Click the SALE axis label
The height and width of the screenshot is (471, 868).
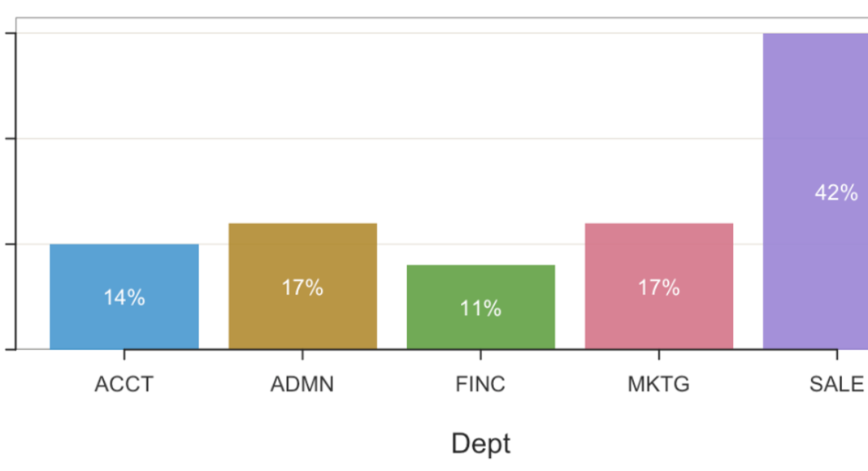836,384
